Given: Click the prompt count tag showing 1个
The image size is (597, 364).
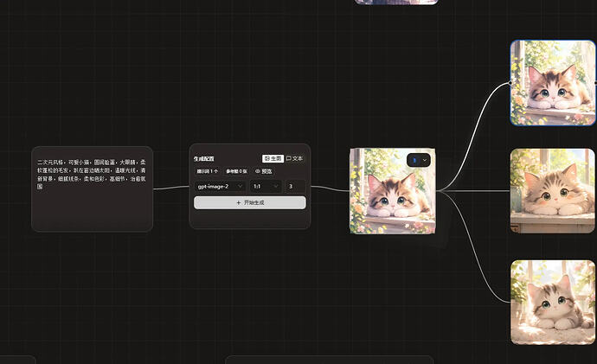Looking at the screenshot, I should click(x=208, y=171).
